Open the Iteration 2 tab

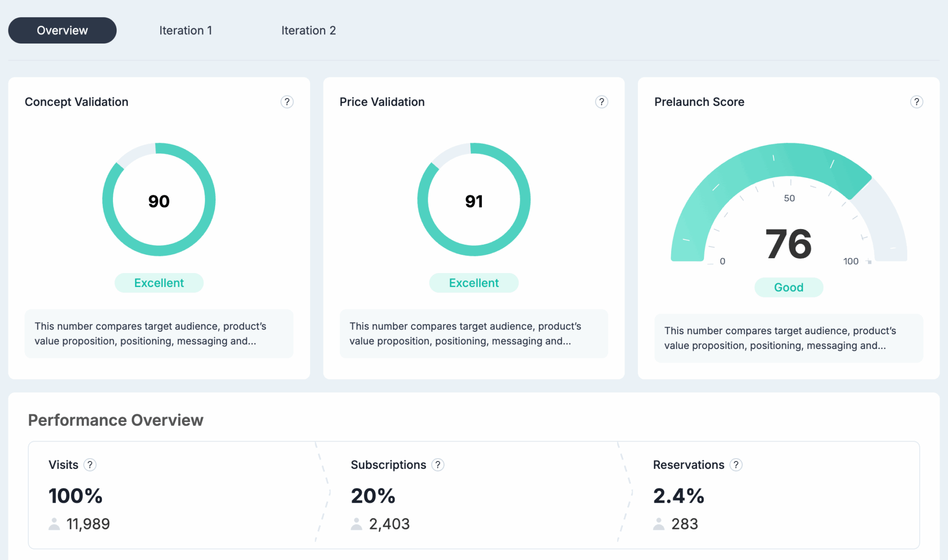click(308, 31)
